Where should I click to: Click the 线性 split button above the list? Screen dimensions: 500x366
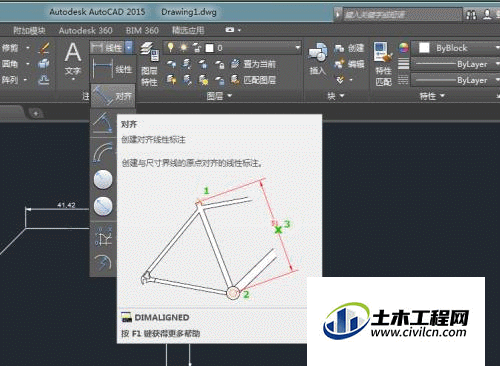(107, 48)
